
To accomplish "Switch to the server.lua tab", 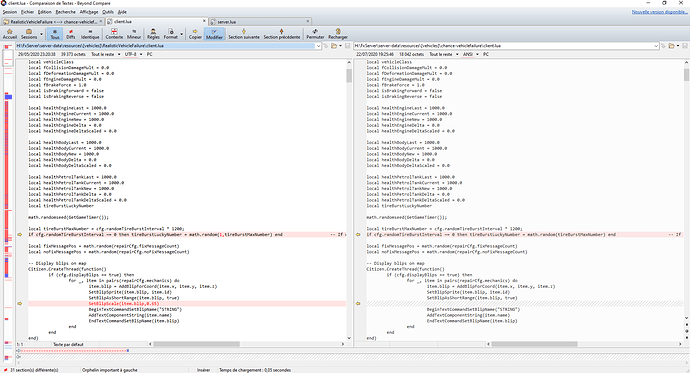I will click(259, 21).
